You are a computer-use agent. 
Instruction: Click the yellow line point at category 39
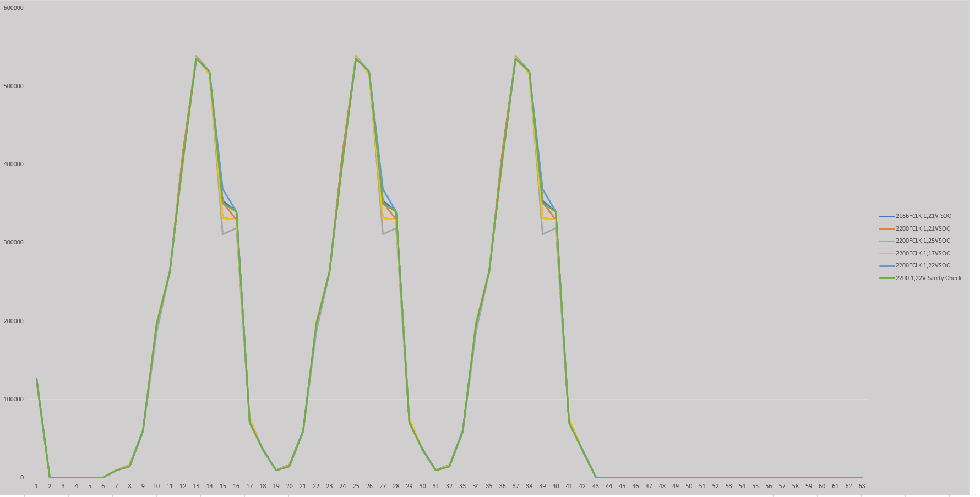(542, 218)
